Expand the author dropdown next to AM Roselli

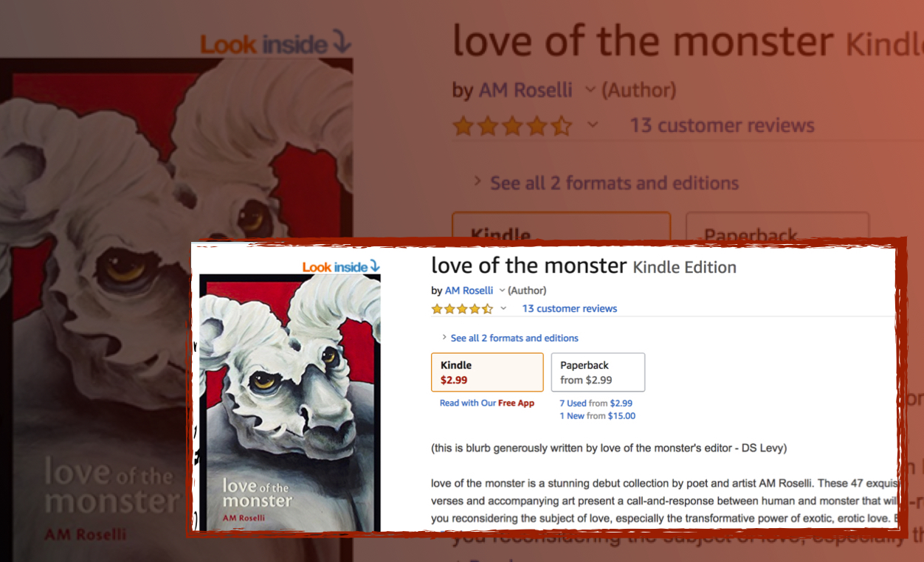502,291
